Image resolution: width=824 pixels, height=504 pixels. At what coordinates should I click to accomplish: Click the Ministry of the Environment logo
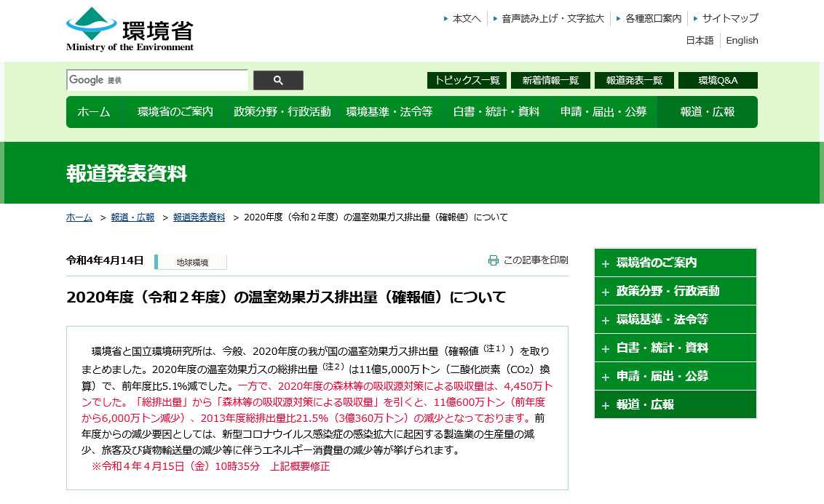point(130,30)
